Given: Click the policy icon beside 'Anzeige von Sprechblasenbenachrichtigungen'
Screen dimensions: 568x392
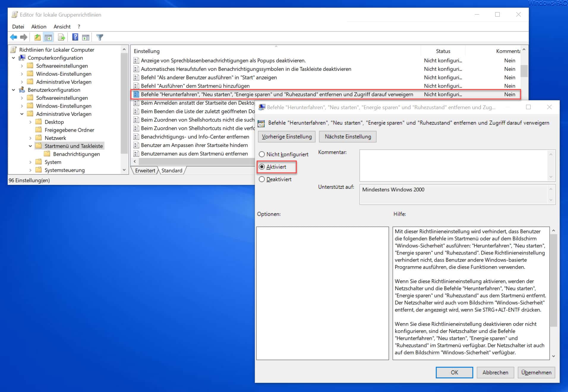Looking at the screenshot, I should [136, 61].
